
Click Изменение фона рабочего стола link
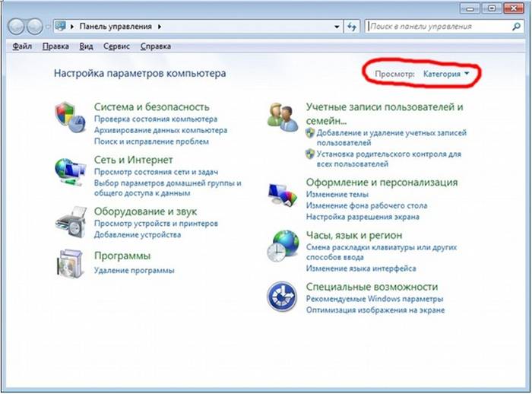pos(366,206)
